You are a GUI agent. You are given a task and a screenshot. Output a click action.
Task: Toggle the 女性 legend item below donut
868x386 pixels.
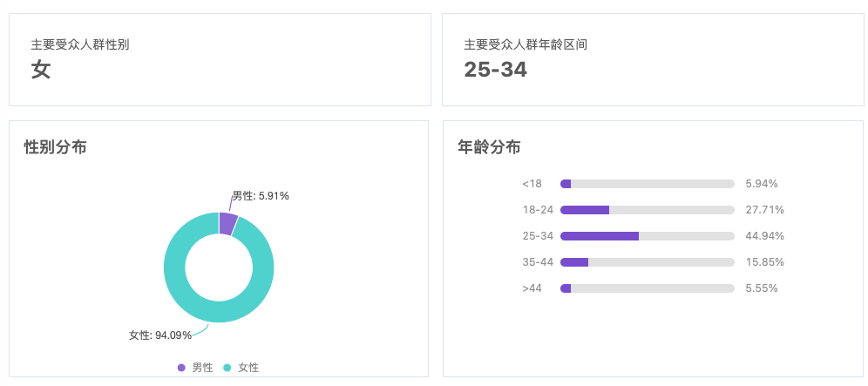point(241,368)
